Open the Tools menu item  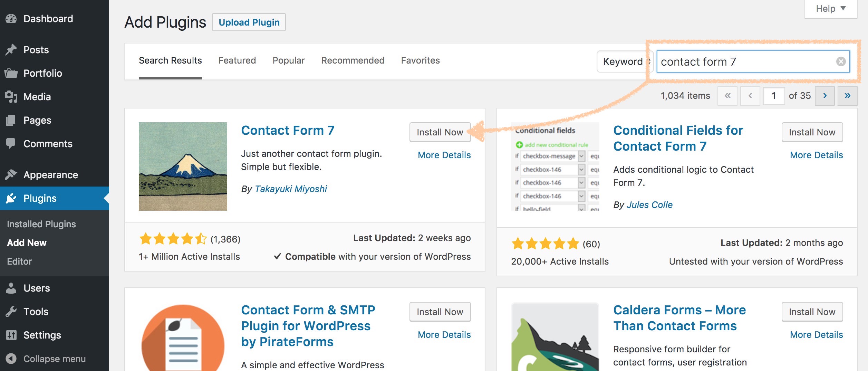point(55,312)
